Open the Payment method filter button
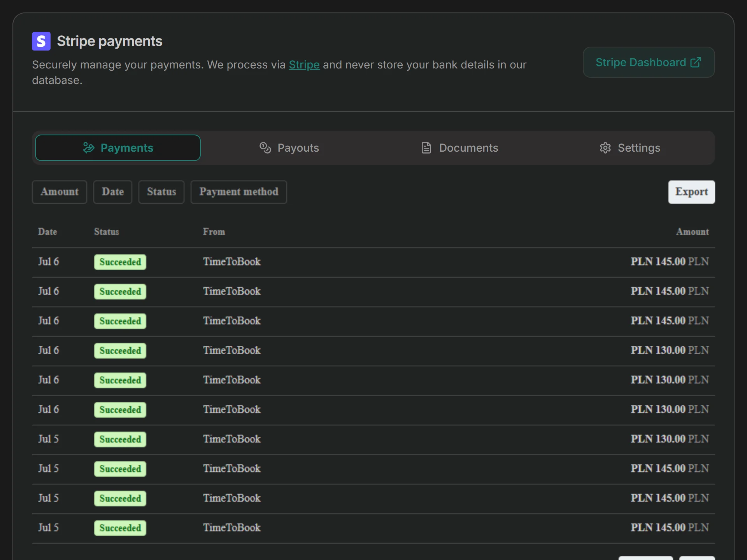 click(x=239, y=192)
